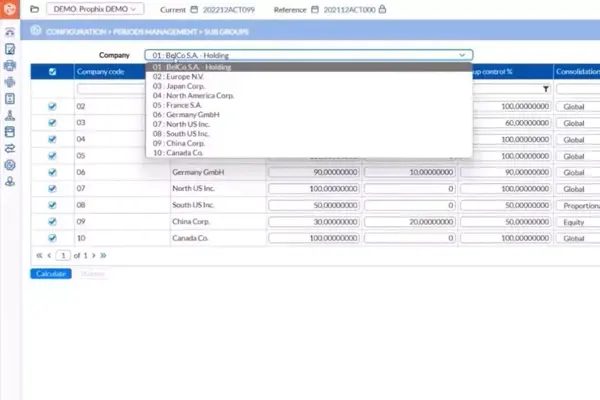
Task: Uncheck the checkbox for North US Inc. row
Action: [52, 188]
